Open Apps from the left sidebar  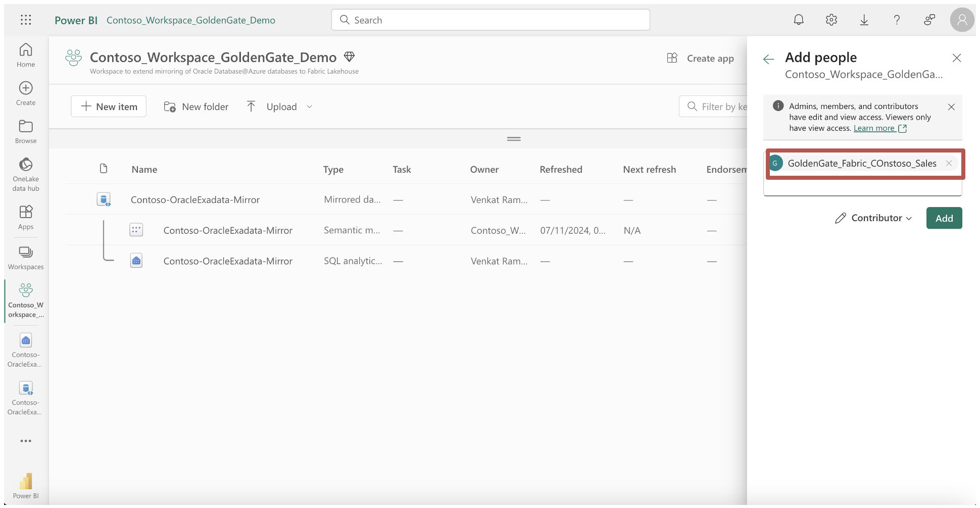pos(25,216)
